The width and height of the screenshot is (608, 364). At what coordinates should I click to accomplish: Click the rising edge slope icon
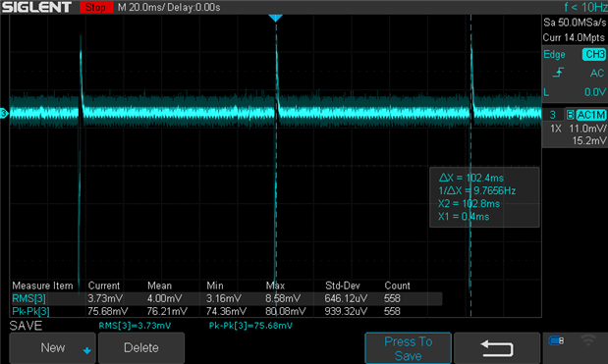click(558, 73)
